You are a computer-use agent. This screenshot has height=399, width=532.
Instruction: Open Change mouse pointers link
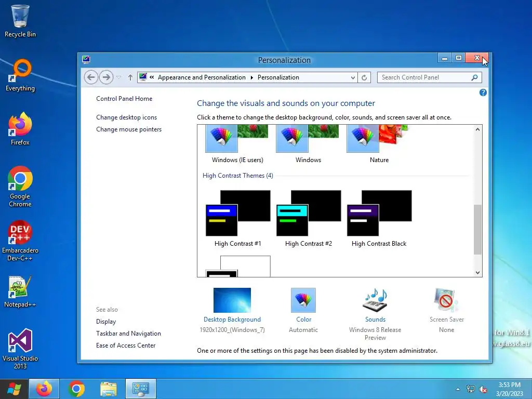129,129
